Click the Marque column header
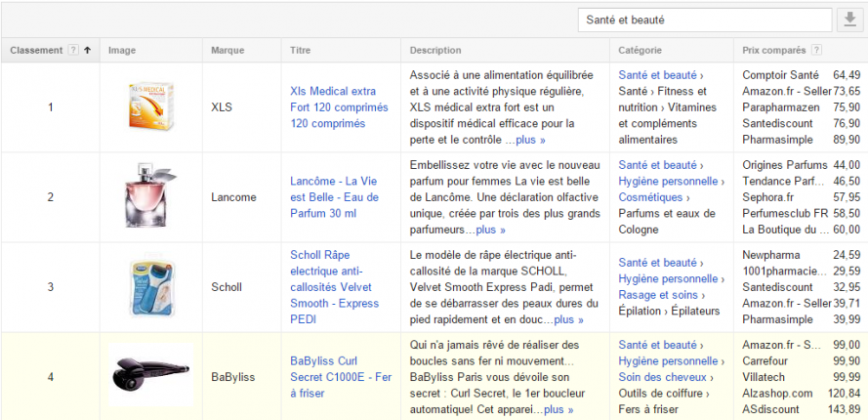This screenshot has height=420, width=868. (x=227, y=50)
